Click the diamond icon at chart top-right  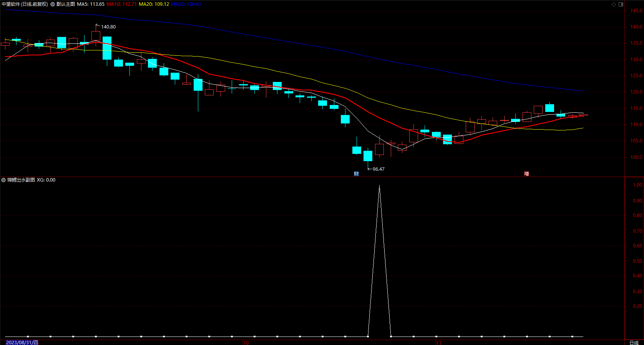point(614,4)
